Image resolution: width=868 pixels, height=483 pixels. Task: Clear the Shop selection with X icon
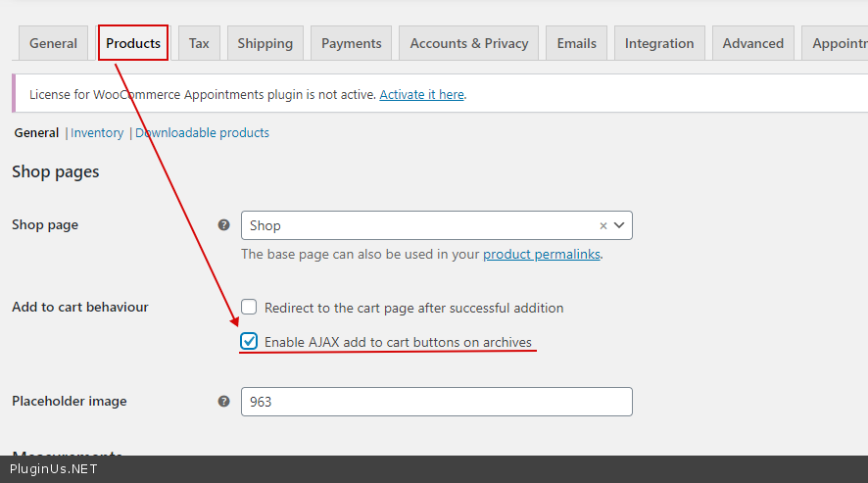tap(603, 225)
